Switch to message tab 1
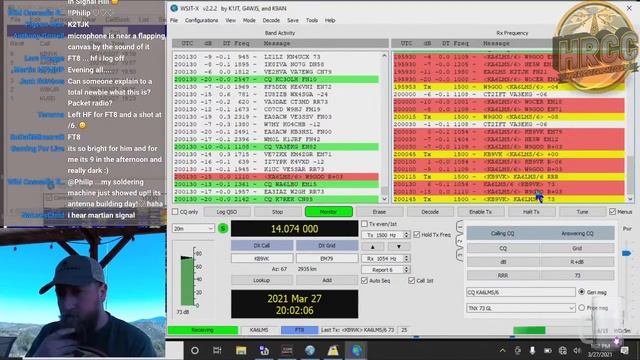Viewport: 640px width, 360px height. 460,227
